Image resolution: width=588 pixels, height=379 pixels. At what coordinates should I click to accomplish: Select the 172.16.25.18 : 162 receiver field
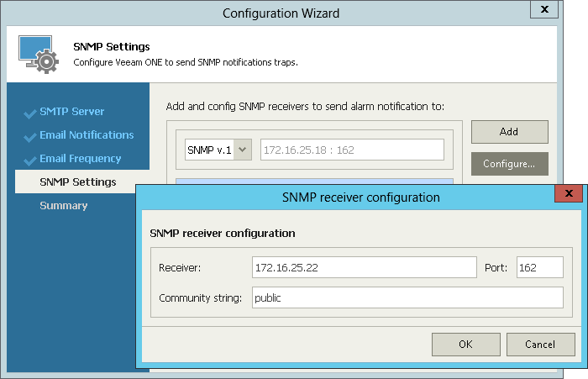(x=351, y=150)
